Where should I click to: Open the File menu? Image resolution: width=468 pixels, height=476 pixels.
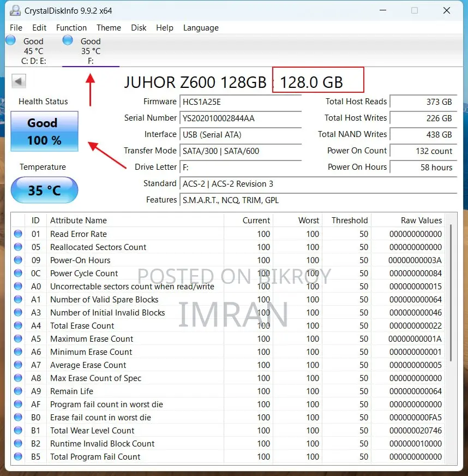click(x=16, y=28)
